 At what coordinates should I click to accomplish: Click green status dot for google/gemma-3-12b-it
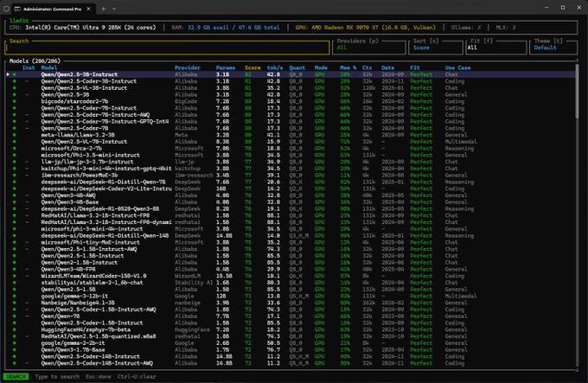15,296
